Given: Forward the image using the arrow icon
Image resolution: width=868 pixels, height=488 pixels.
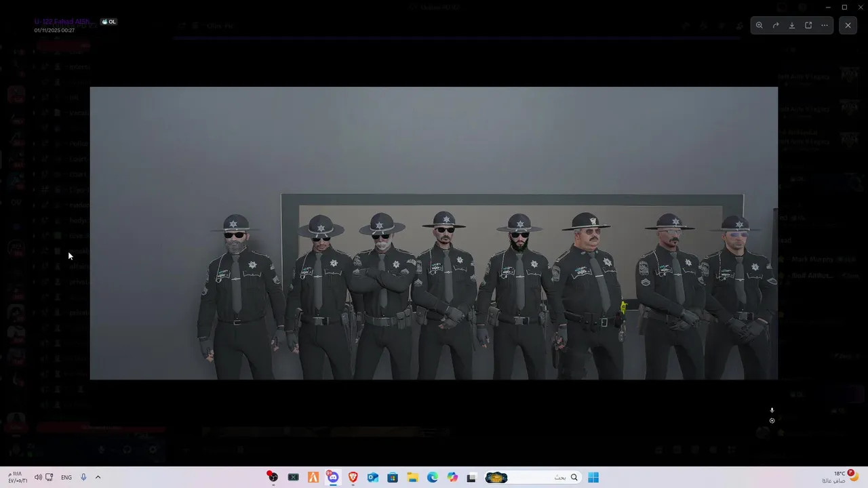Looking at the screenshot, I should click(776, 25).
